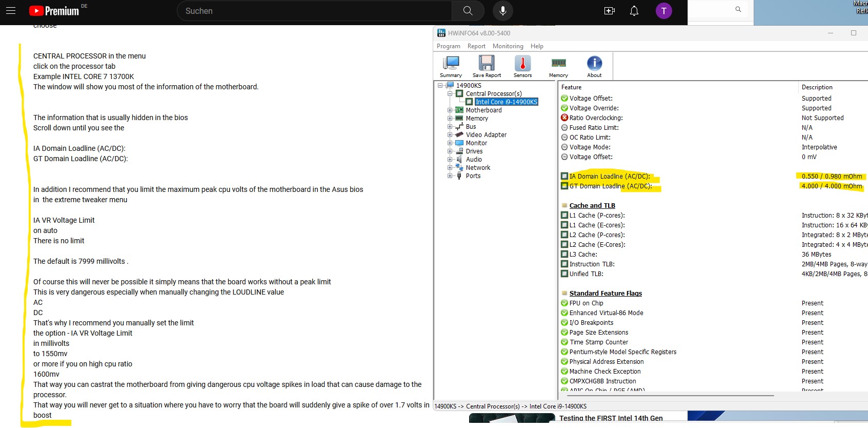Select the Voltage Override feature row

pyautogui.click(x=714, y=108)
